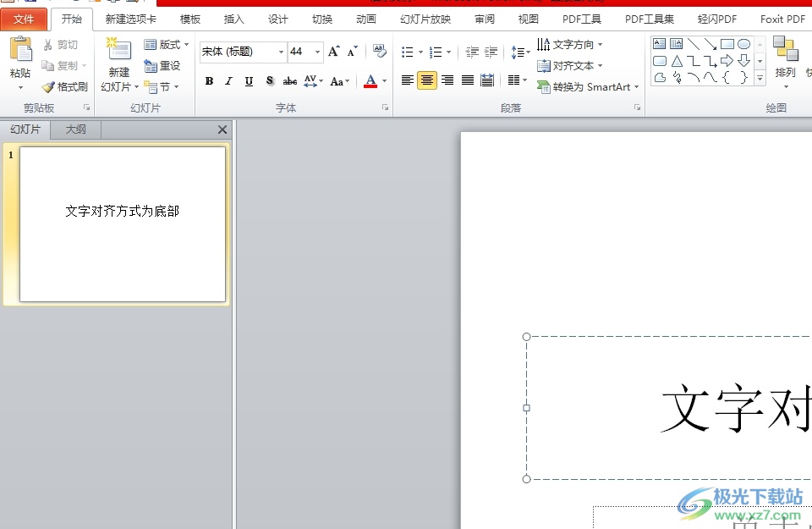Add a new slide via 新建幻灯片 icon
The height and width of the screenshot is (529, 812).
pos(119,50)
